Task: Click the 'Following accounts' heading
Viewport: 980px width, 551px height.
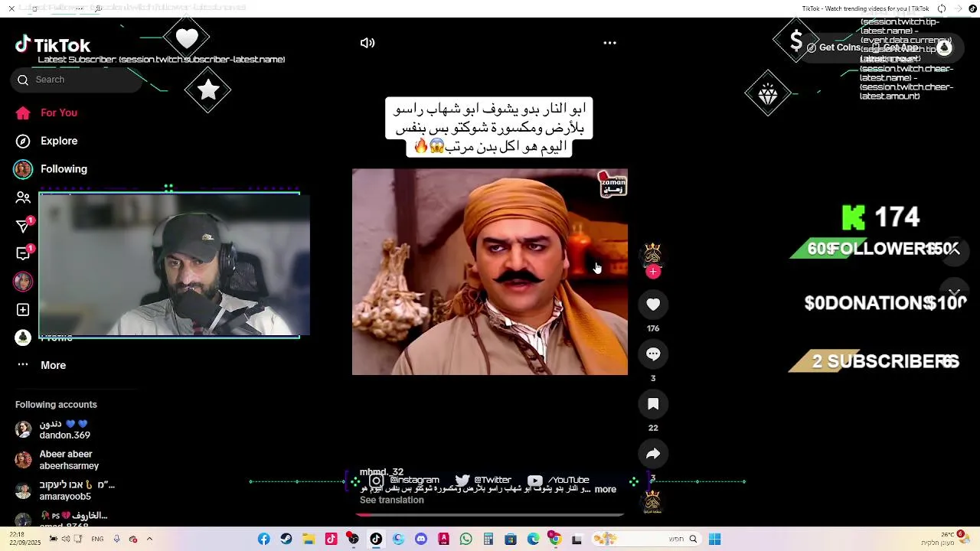Action: (x=56, y=405)
